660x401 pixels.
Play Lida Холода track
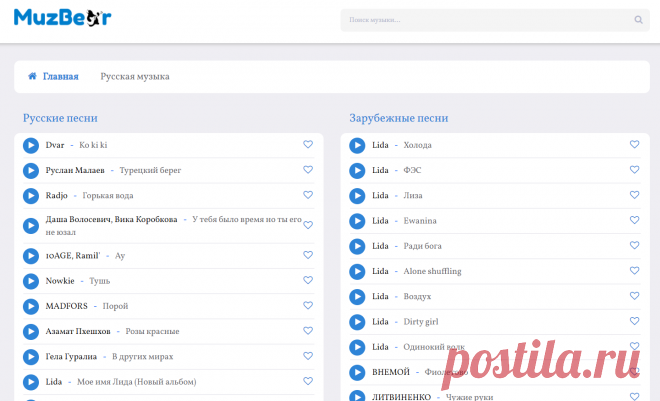click(x=357, y=145)
